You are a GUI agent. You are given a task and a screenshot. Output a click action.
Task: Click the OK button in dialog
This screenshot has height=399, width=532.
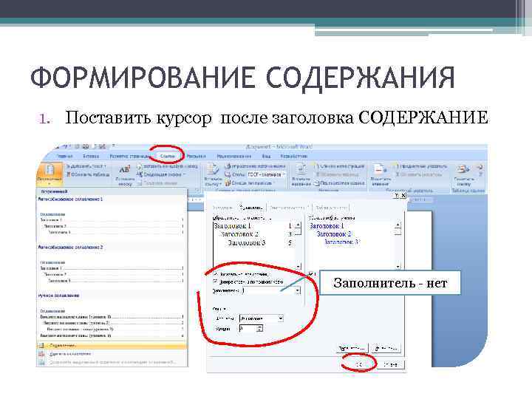(359, 364)
